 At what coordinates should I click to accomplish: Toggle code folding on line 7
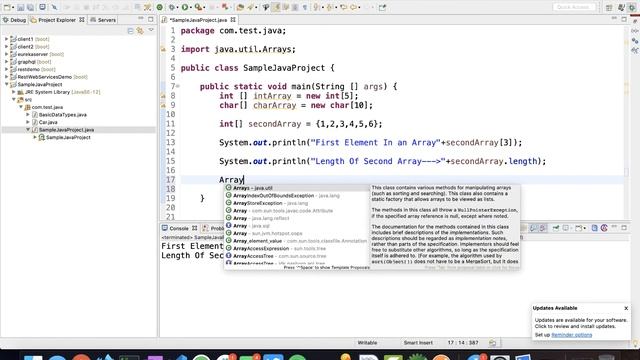[x=178, y=87]
